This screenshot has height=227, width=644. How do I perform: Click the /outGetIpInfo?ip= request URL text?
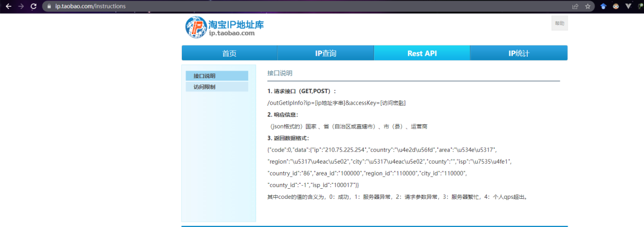[336, 102]
